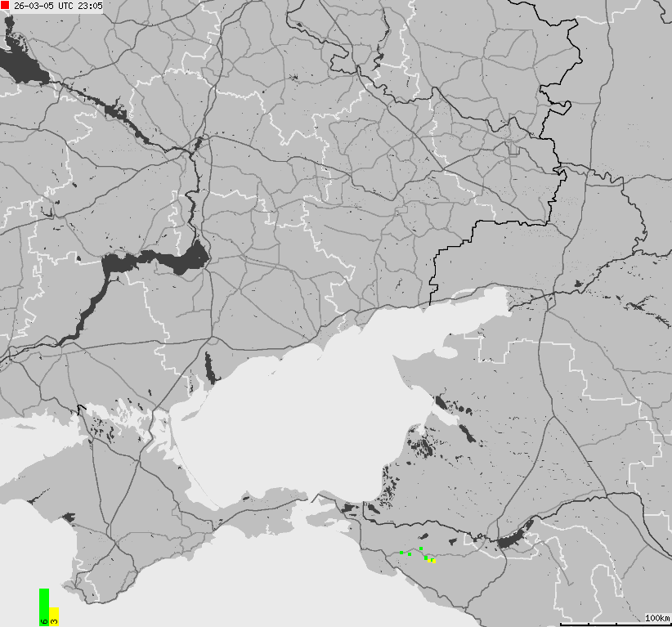Click the number 3 under the yellow legend segment
Screen dimensions: 672x627
click(x=53, y=620)
